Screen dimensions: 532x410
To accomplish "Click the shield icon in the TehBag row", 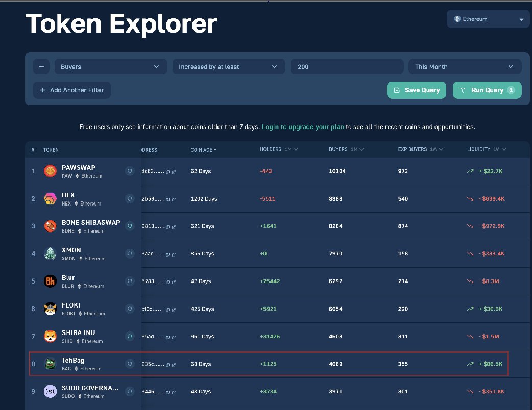I will tap(130, 364).
